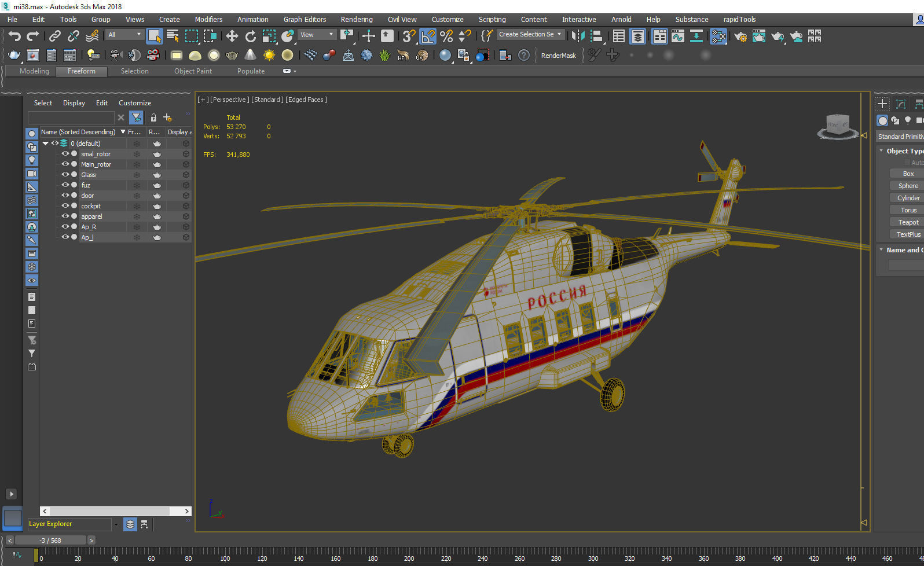Select the Geometry category circle icon
The height and width of the screenshot is (566, 924).
click(882, 120)
